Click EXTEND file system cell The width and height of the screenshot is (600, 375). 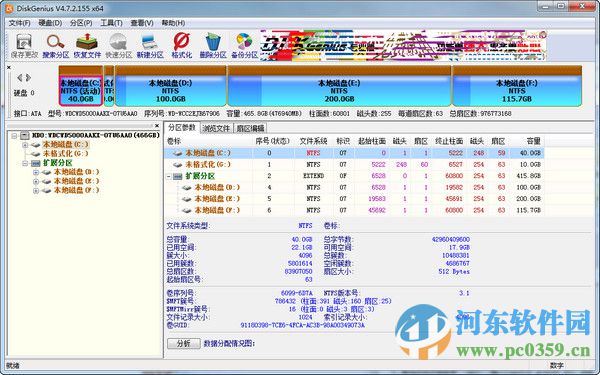[x=313, y=176]
